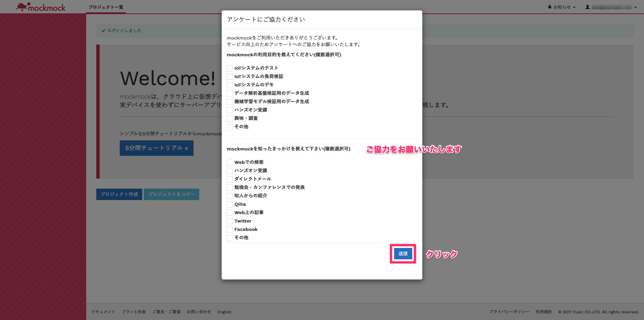This screenshot has width=644, height=320.
Task: Check 機械学習モデル検証用のデータ生成
Action: click(x=229, y=102)
